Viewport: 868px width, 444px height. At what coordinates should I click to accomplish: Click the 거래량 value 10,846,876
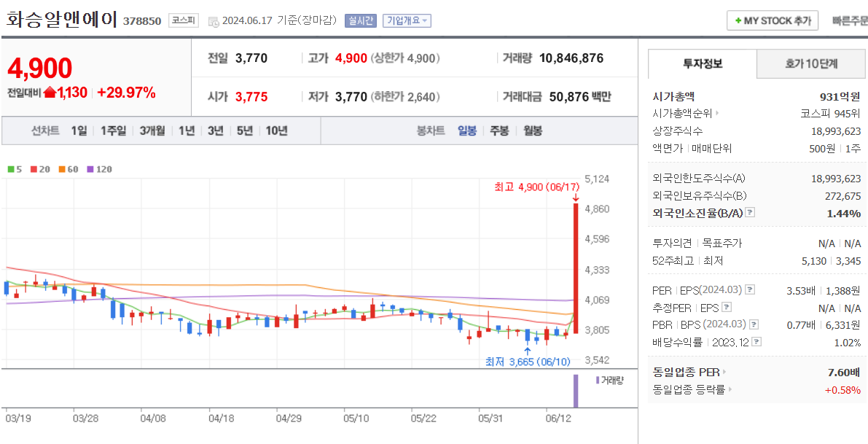pos(571,58)
